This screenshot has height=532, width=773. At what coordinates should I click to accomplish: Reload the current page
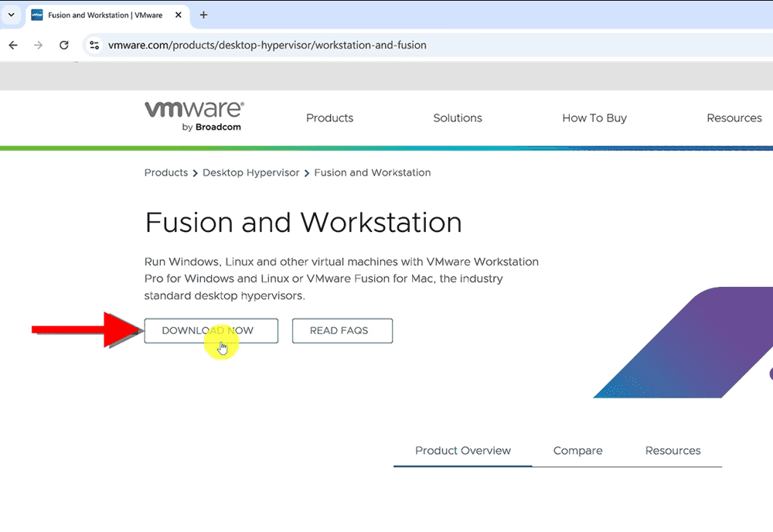64,45
